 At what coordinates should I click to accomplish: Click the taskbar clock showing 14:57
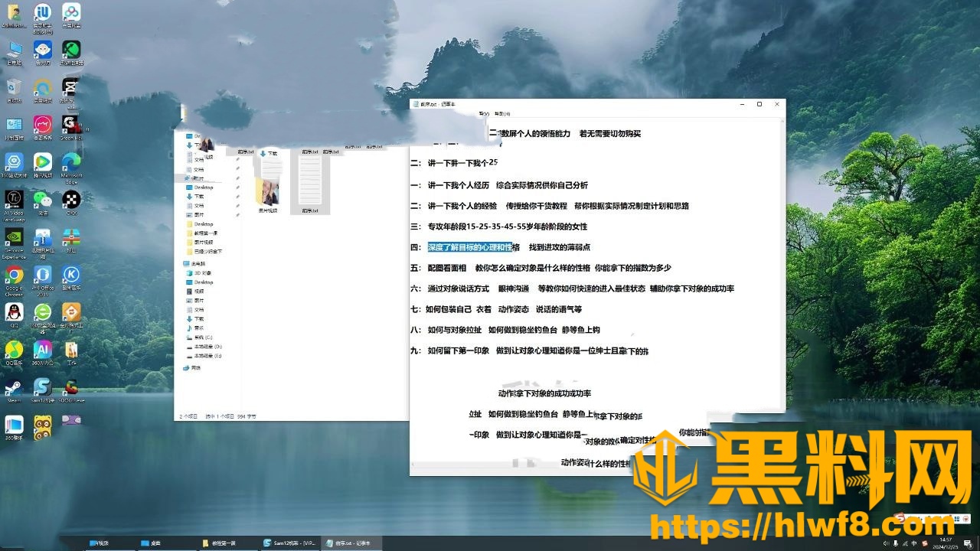(x=946, y=543)
